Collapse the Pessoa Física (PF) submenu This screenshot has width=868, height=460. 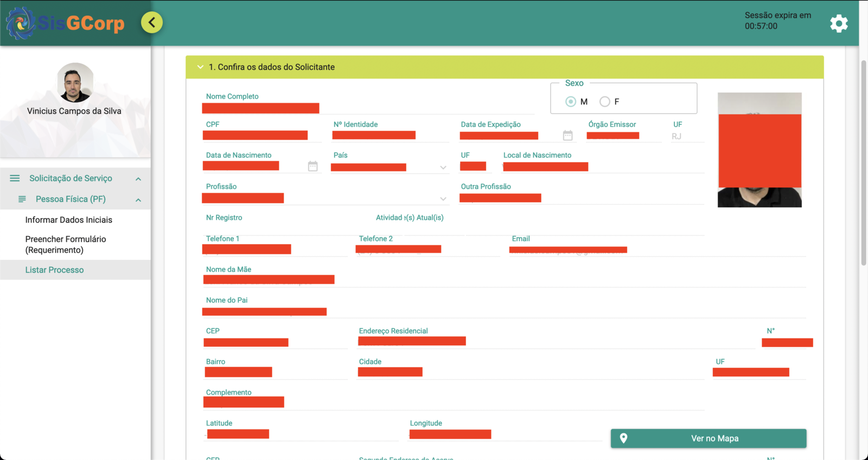tap(138, 200)
